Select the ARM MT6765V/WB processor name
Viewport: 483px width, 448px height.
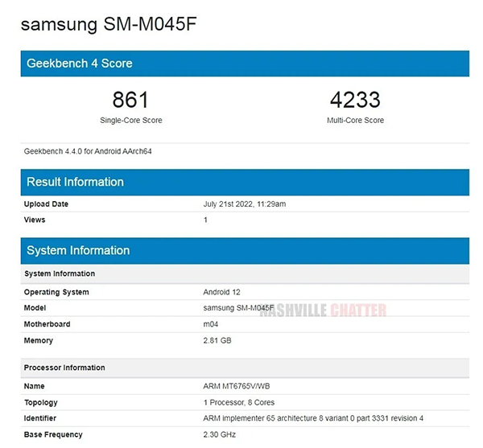click(x=239, y=387)
